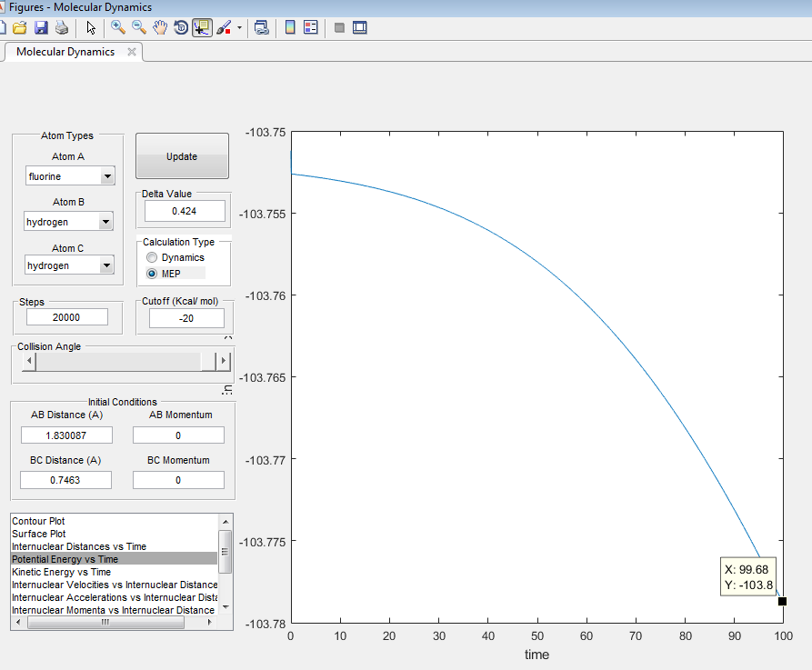
Task: Select the Zoom Out magnifier tool
Action: (139, 28)
